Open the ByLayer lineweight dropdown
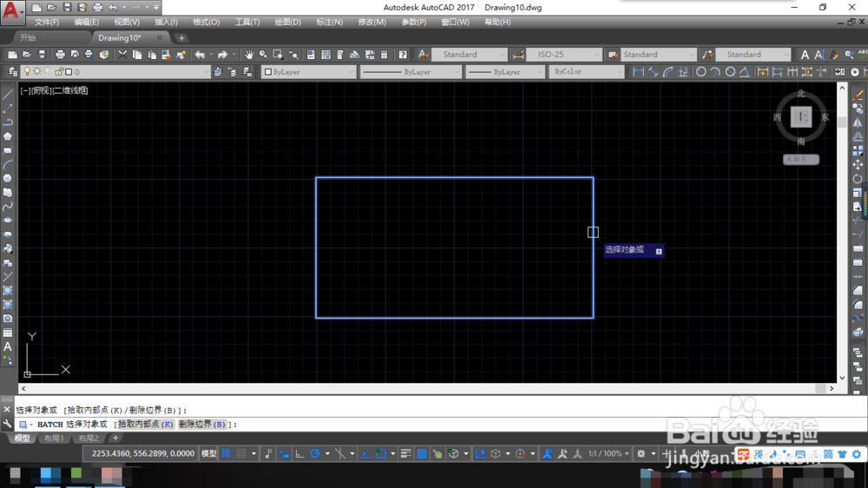The height and width of the screenshot is (488, 868). pos(505,72)
